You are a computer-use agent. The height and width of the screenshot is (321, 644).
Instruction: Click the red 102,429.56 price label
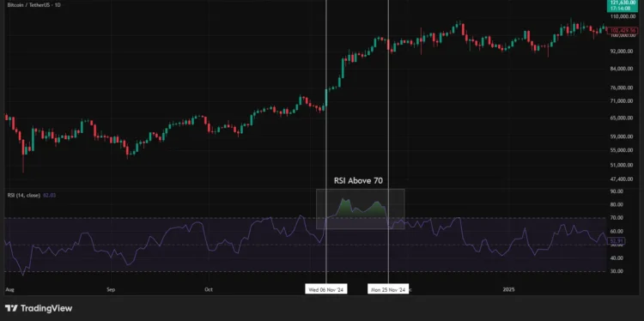pyautogui.click(x=622, y=30)
